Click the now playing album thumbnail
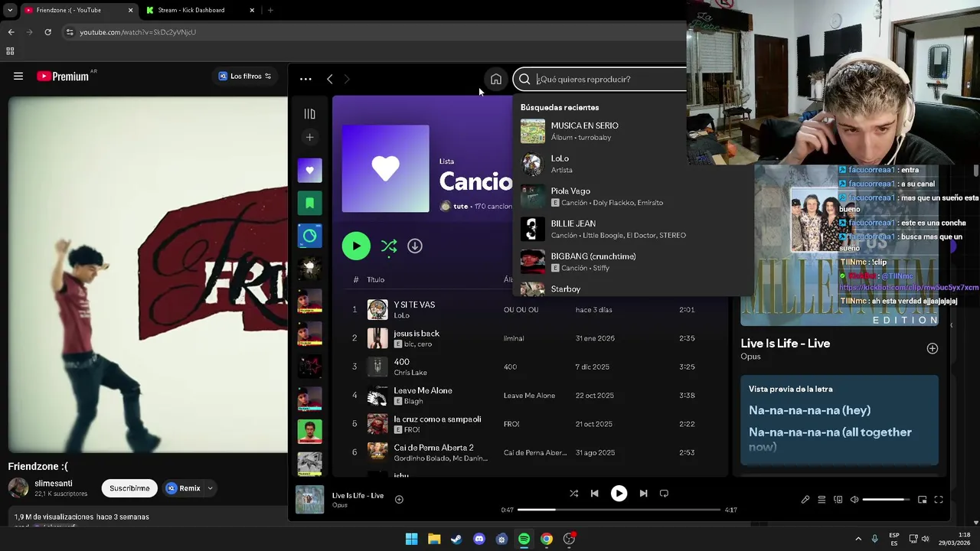 tap(309, 500)
